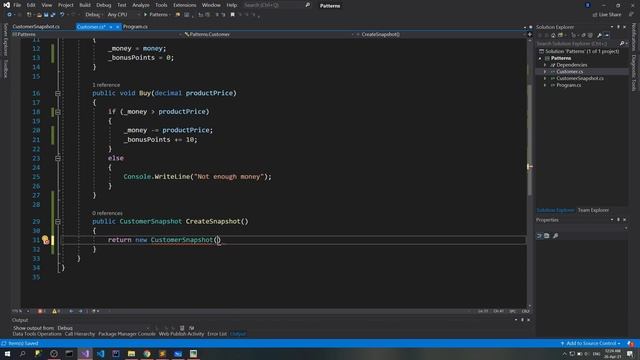Click the Save file toolbar icon
This screenshot has width=640, height=360.
46,15
